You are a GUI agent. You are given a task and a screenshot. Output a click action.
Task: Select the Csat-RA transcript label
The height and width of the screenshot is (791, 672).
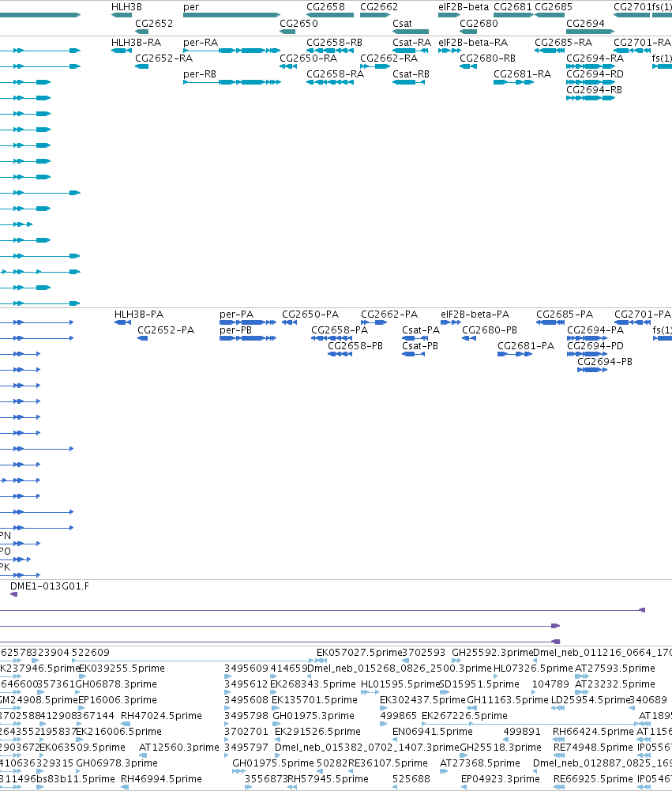click(412, 43)
